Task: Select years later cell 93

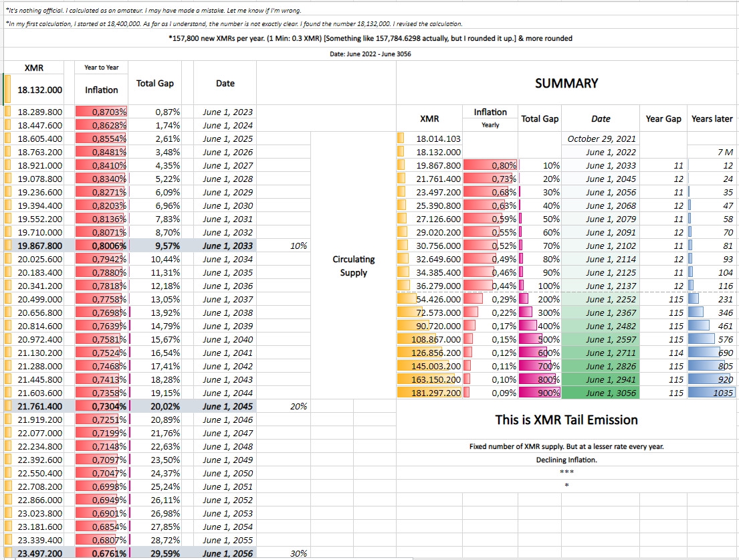Action: coord(712,259)
